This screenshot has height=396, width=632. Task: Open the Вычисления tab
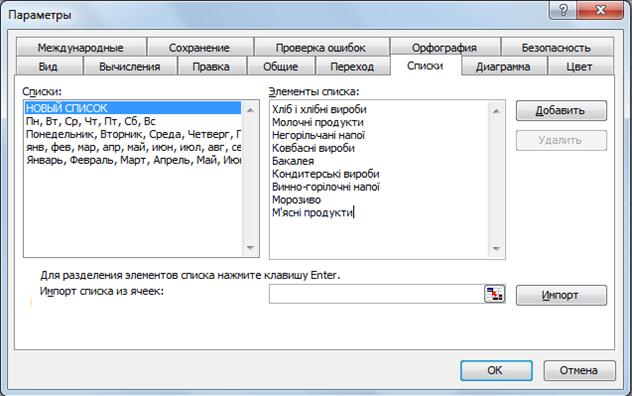pyautogui.click(x=130, y=67)
